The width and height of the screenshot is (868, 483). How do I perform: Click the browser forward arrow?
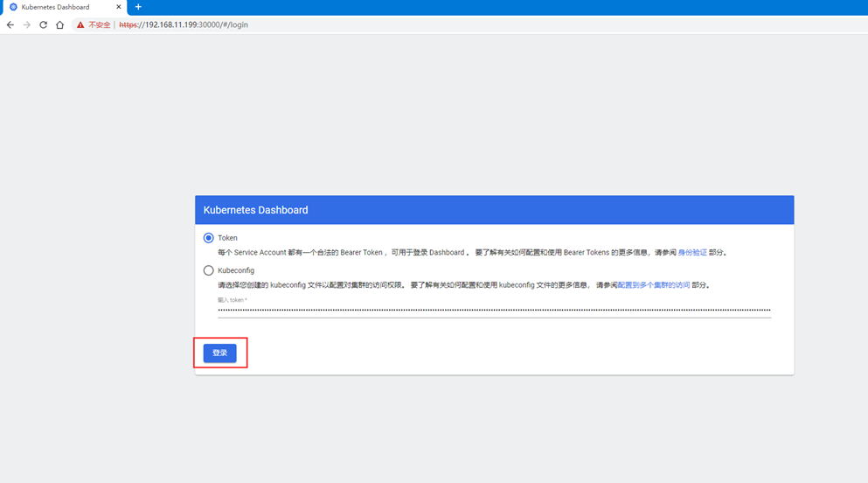[26, 24]
